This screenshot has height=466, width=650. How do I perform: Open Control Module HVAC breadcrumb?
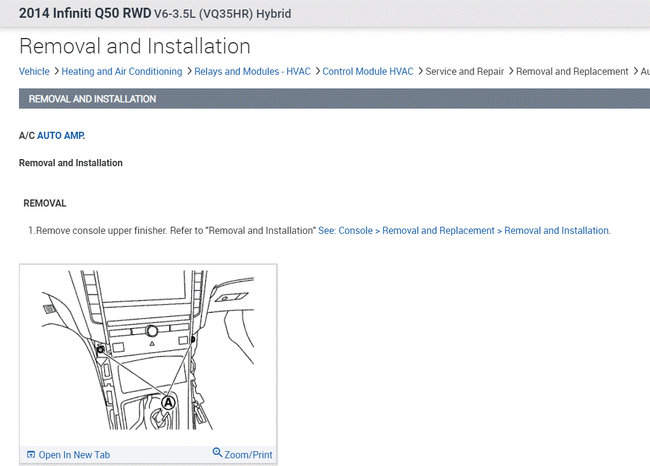[368, 71]
